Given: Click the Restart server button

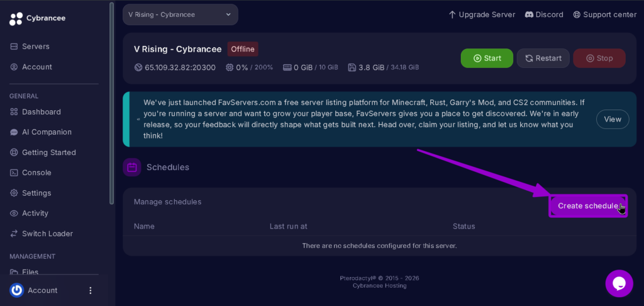Looking at the screenshot, I should click(543, 58).
